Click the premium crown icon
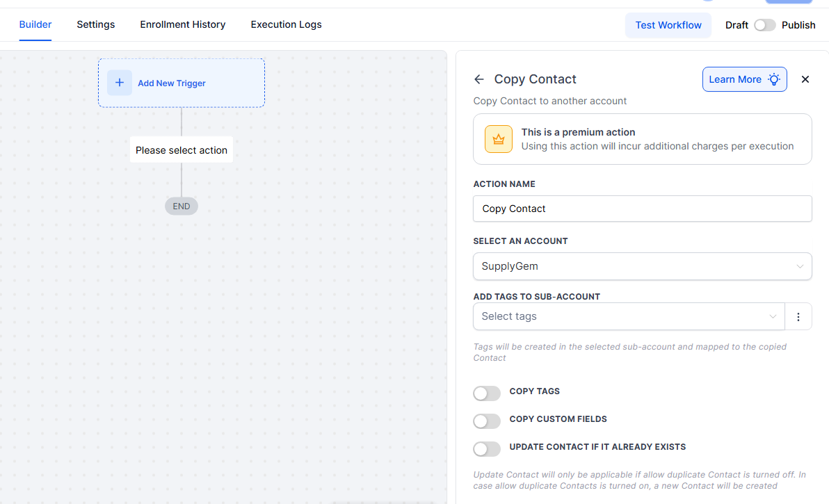The image size is (829, 504). [x=498, y=138]
